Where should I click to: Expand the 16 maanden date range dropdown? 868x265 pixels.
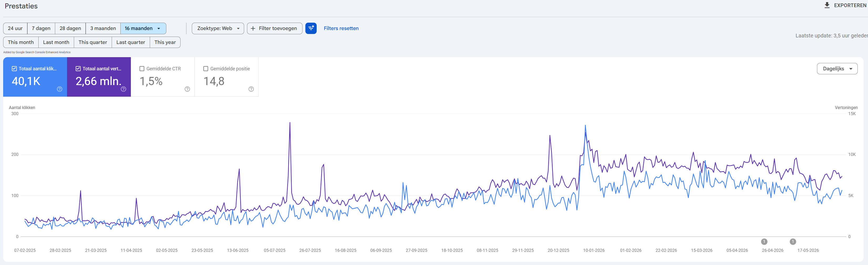pyautogui.click(x=143, y=28)
